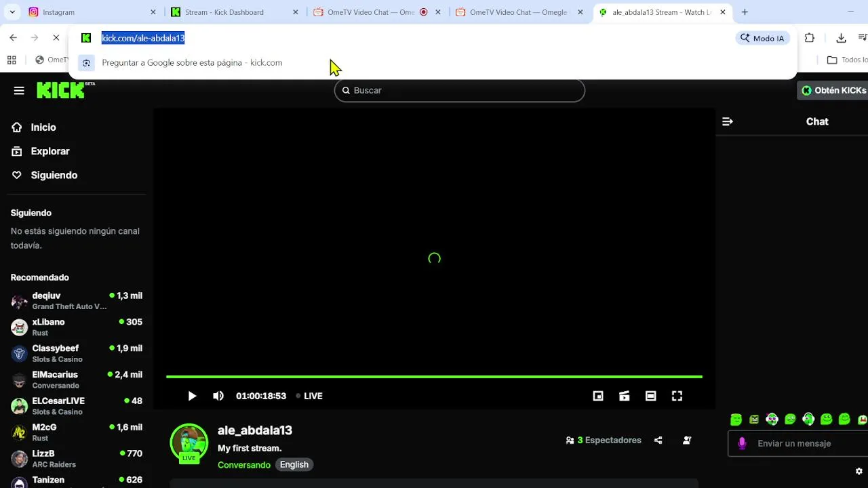Open recommended channel ELCesarLIVE
The height and width of the screenshot is (488, 868).
[x=77, y=406]
